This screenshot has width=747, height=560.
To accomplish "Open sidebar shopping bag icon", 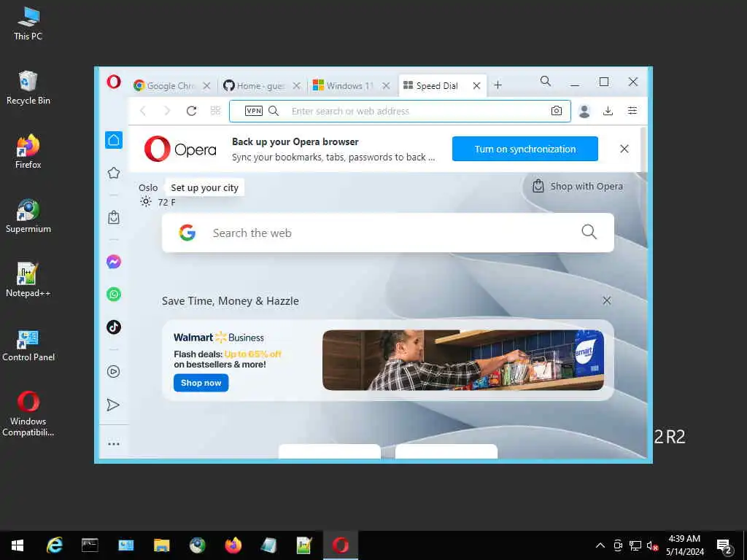I will pos(113,217).
